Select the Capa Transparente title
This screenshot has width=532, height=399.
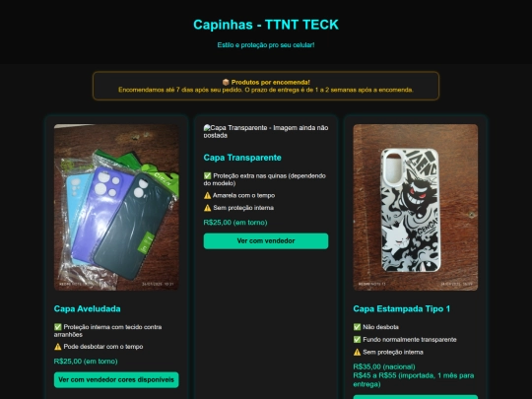242,158
